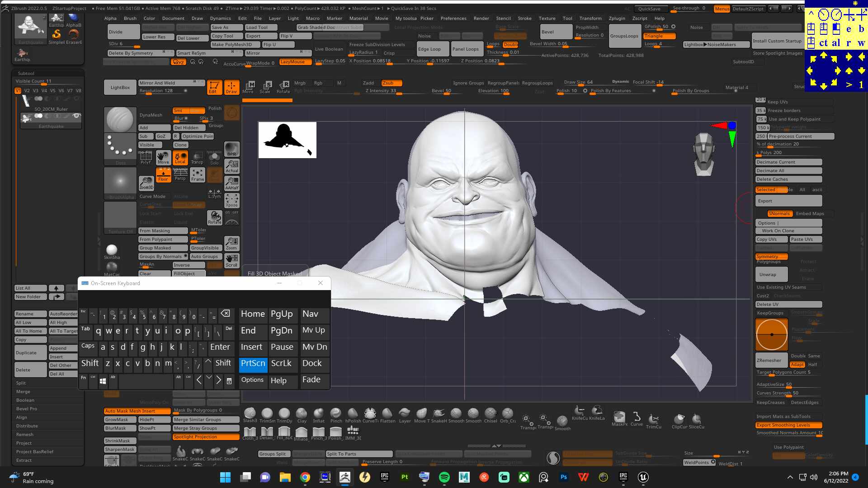Click the Decimate Current button

click(x=788, y=162)
